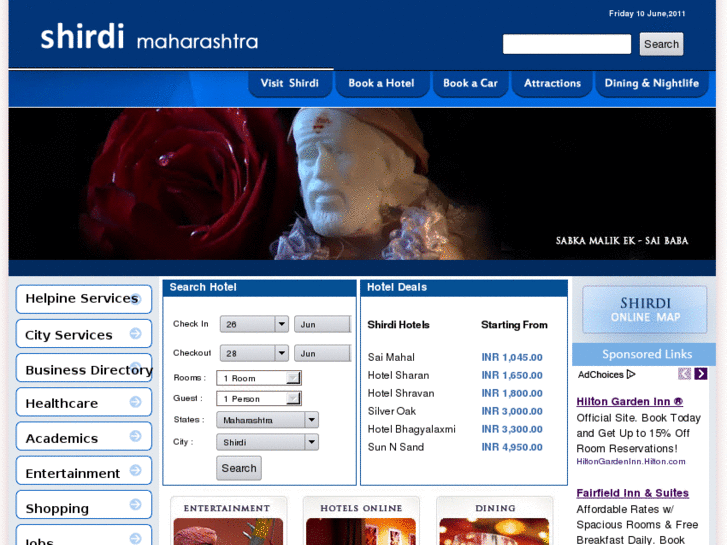The width and height of the screenshot is (727, 545).
Task: Open the Visit Shirdi tab
Action: [290, 83]
